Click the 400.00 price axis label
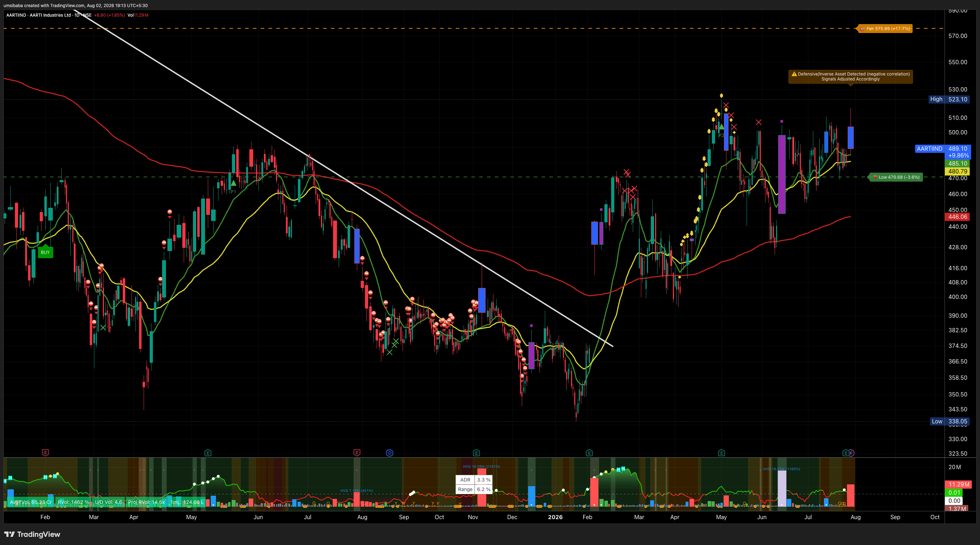Image resolution: width=980 pixels, height=545 pixels. tap(958, 297)
